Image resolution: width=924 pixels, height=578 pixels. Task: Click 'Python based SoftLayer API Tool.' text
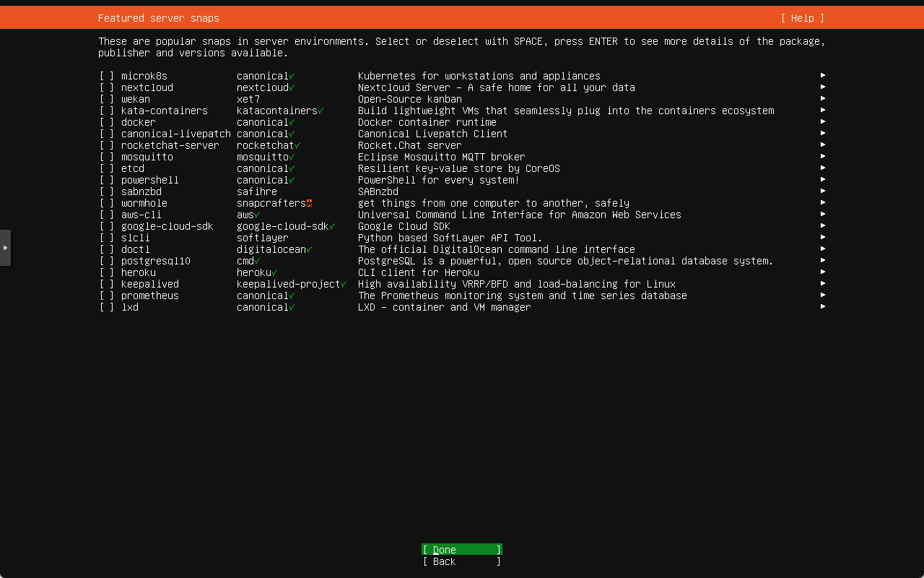tap(450, 238)
